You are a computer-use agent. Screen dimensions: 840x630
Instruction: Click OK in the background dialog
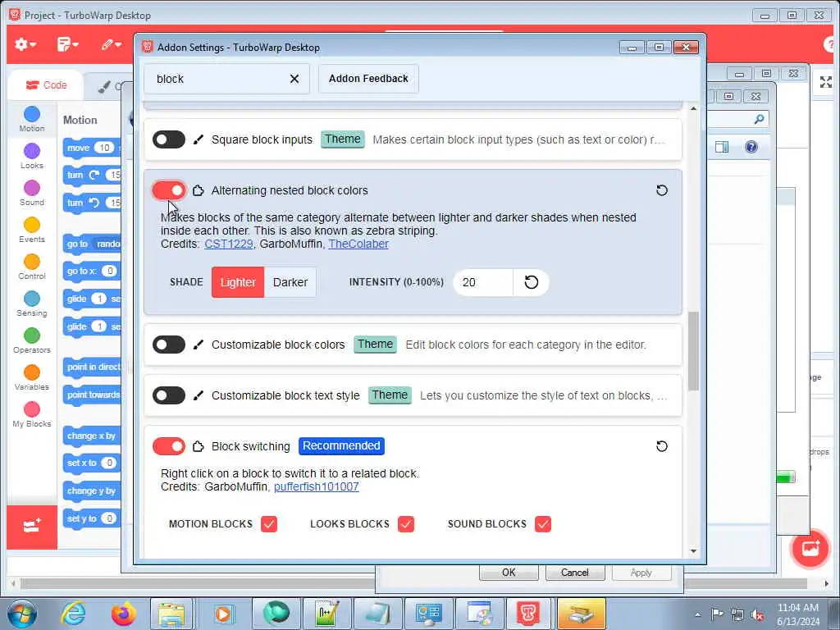pyautogui.click(x=509, y=573)
